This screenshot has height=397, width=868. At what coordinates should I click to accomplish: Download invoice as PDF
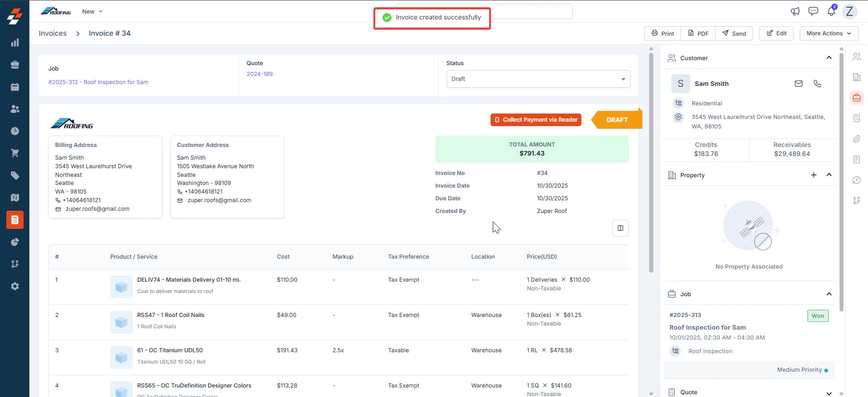click(698, 33)
